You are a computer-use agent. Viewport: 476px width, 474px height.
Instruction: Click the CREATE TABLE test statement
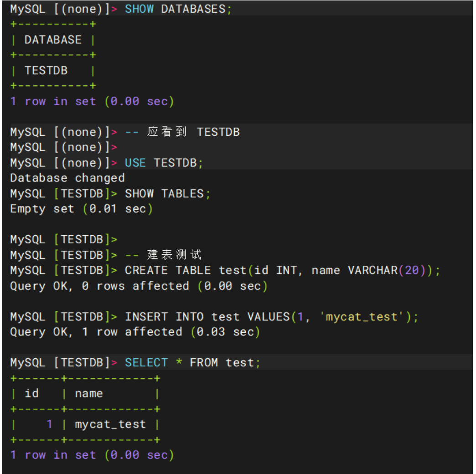click(282, 270)
